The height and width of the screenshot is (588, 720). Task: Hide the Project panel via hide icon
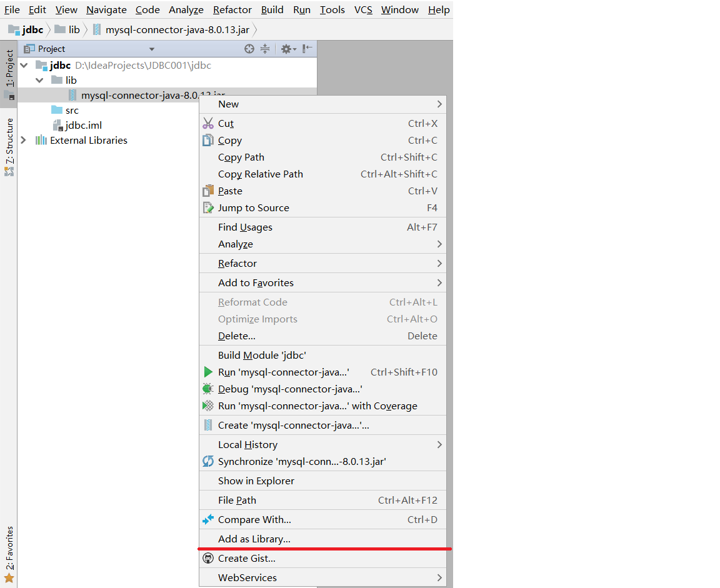click(x=306, y=49)
